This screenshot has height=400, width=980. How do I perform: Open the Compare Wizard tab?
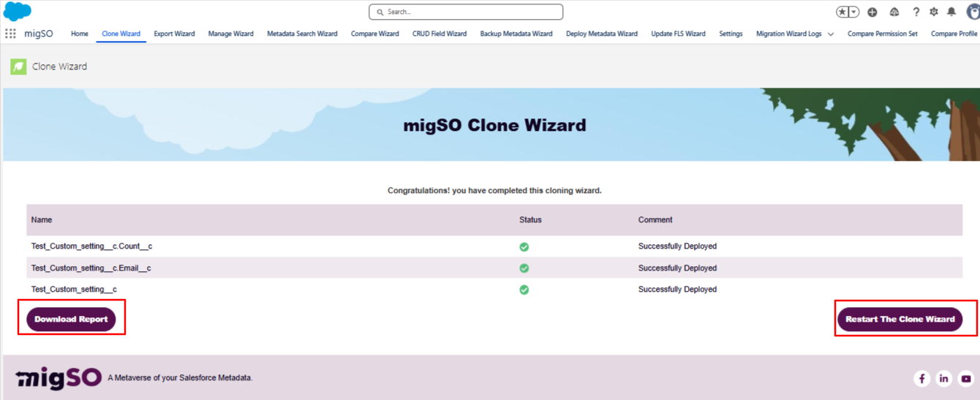pyautogui.click(x=375, y=34)
